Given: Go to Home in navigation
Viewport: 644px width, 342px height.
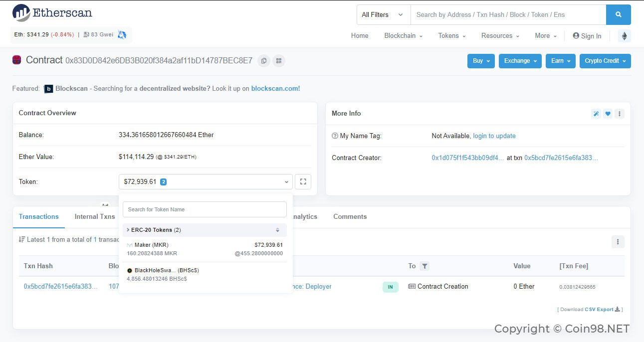Looking at the screenshot, I should tap(360, 36).
